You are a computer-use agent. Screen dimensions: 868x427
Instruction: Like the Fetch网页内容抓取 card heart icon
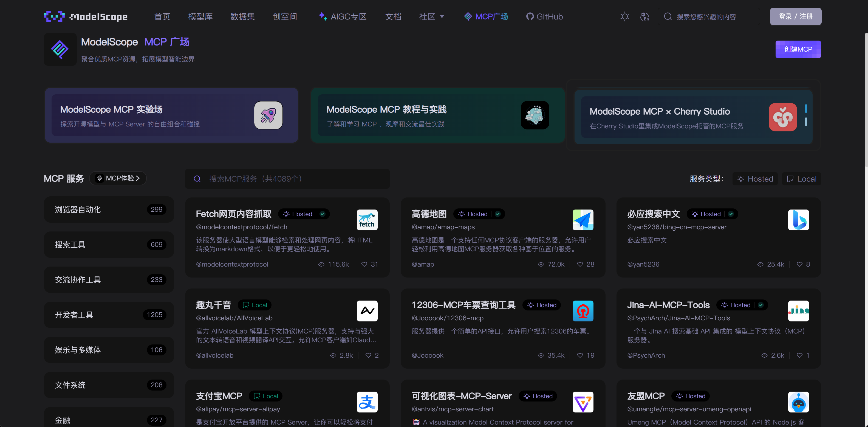point(364,264)
